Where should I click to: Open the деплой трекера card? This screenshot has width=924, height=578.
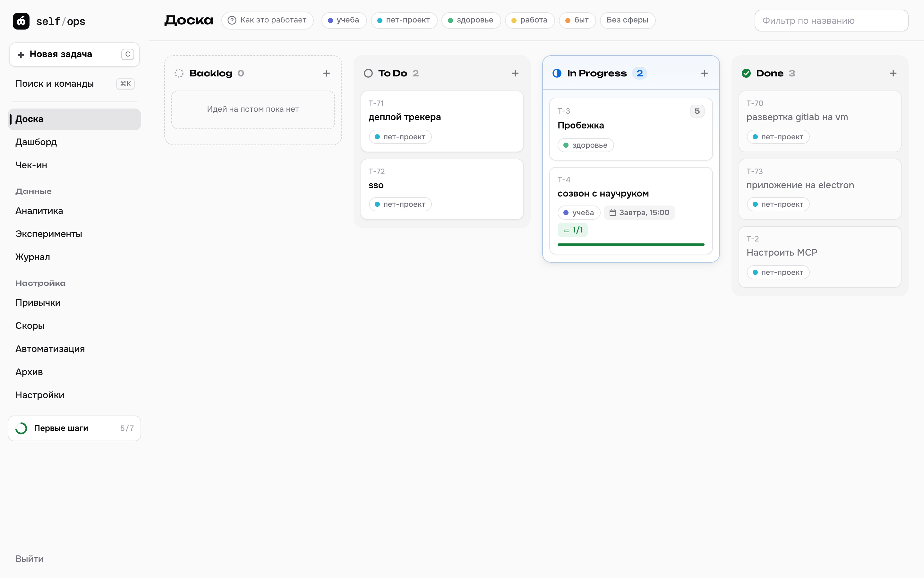[x=442, y=121]
